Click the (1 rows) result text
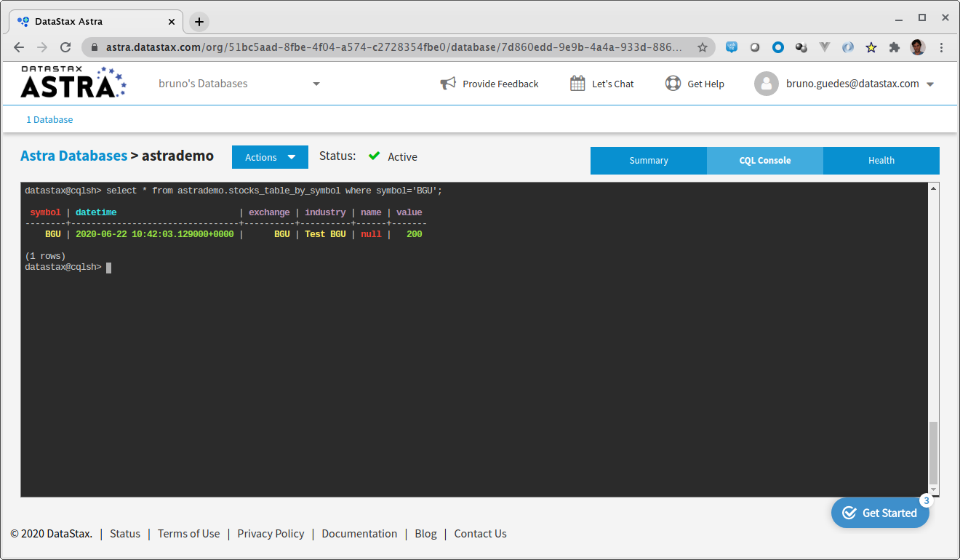Image resolution: width=960 pixels, height=560 pixels. (45, 256)
